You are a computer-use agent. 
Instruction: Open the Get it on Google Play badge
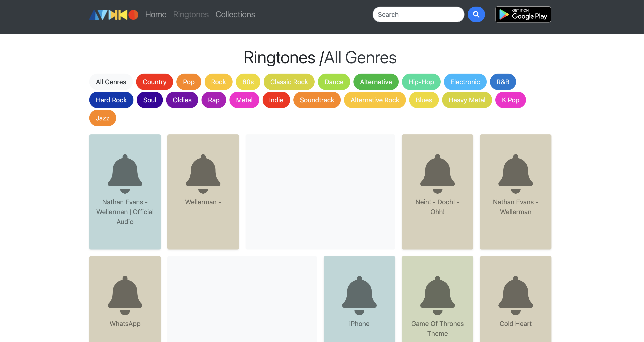[523, 14]
